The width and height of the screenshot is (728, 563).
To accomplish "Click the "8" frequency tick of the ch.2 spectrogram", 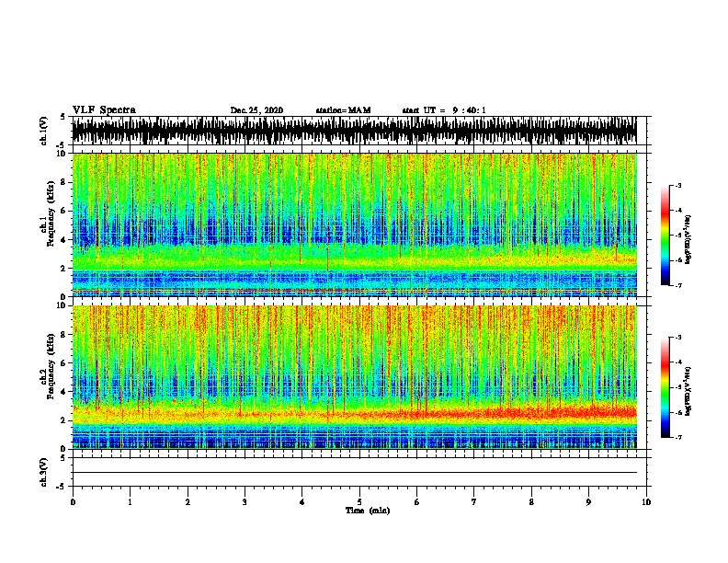I will point(64,335).
